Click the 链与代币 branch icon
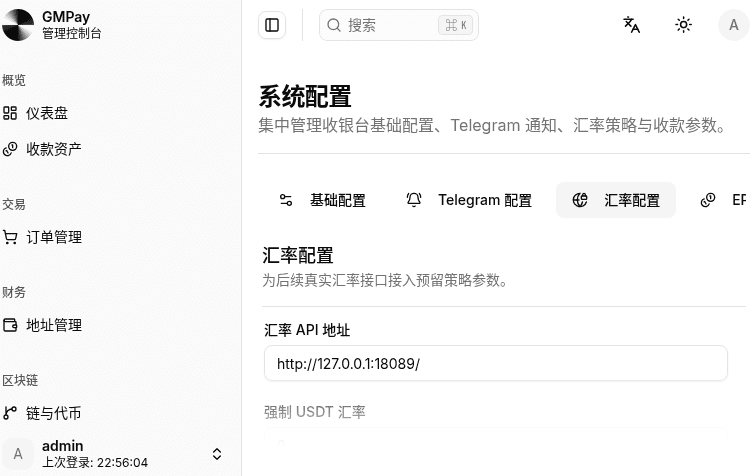This screenshot has width=756, height=476. [x=10, y=413]
